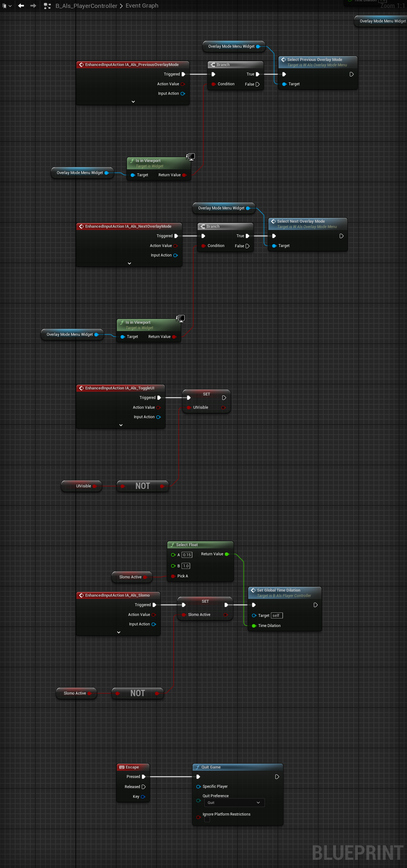
Task: Click the Triggered exec pin on IA_Als_ToggleUI
Action: click(x=159, y=398)
